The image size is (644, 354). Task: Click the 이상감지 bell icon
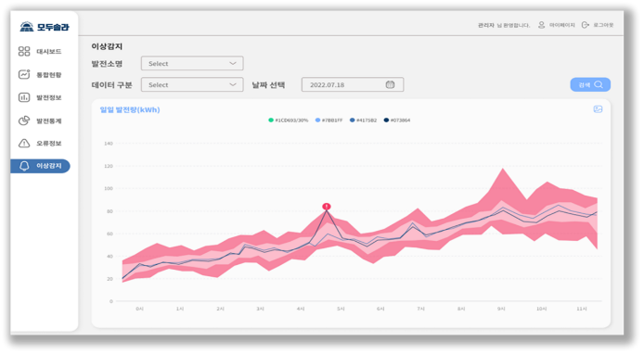pyautogui.click(x=24, y=166)
